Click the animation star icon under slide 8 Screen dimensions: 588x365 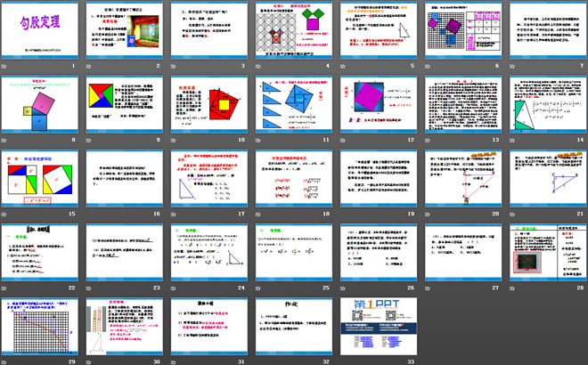click(4, 140)
